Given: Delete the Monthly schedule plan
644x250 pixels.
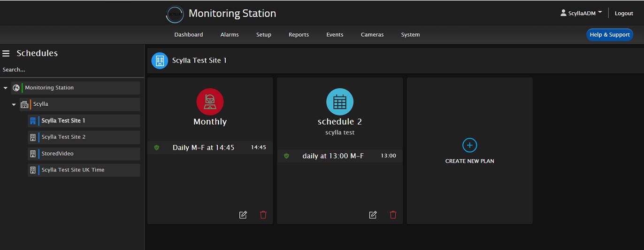Looking at the screenshot, I should [x=263, y=215].
